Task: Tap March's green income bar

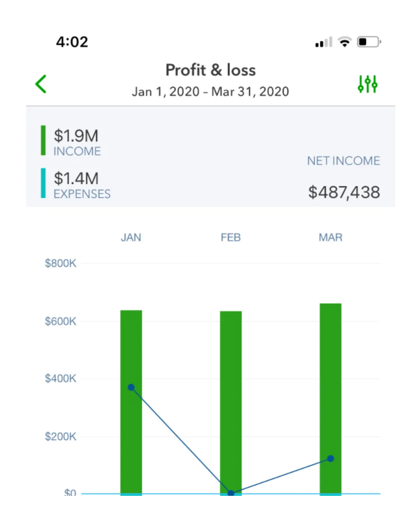Action: pyautogui.click(x=331, y=399)
